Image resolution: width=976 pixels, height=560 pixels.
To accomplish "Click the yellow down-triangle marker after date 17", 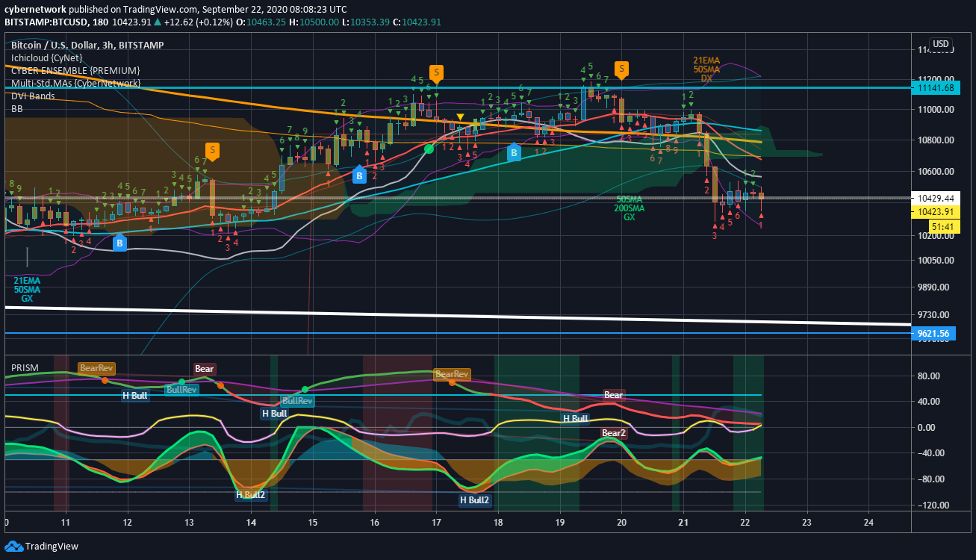I will tap(461, 117).
